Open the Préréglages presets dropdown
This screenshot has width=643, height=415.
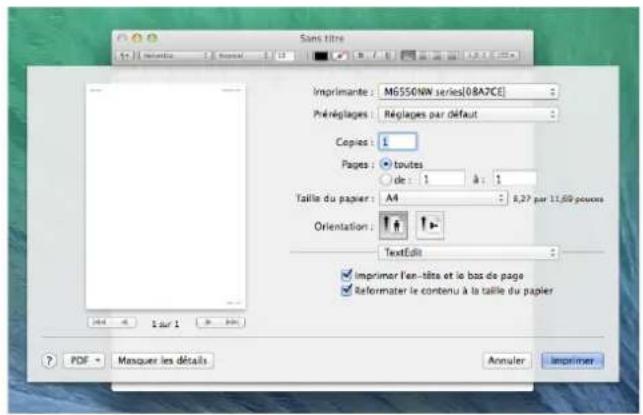coord(468,114)
